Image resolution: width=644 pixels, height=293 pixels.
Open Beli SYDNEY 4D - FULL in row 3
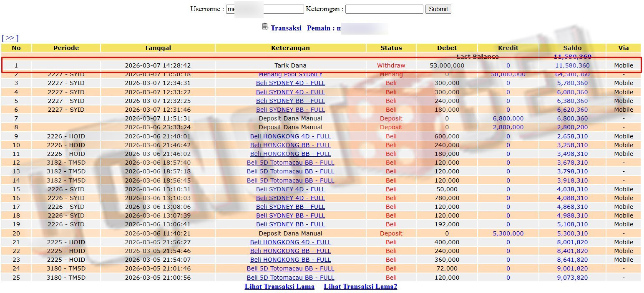click(290, 83)
